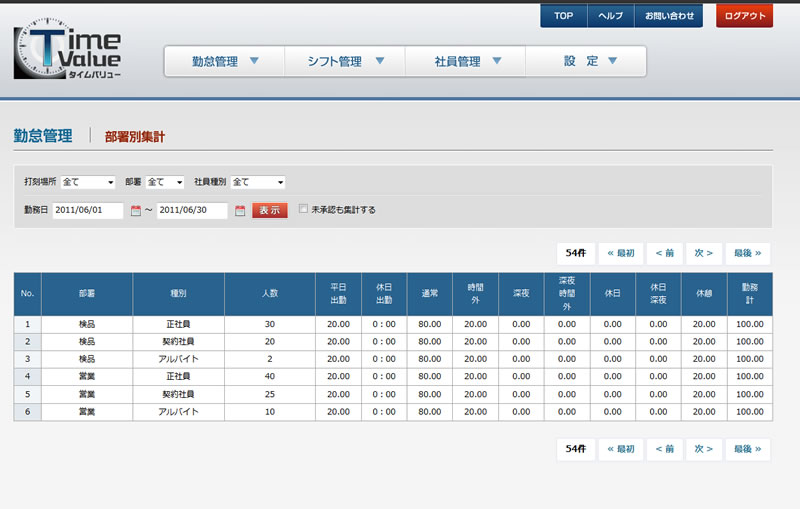Click start date field 2011/06/01
Viewport: 800px width, 509px height.
pos(88,210)
